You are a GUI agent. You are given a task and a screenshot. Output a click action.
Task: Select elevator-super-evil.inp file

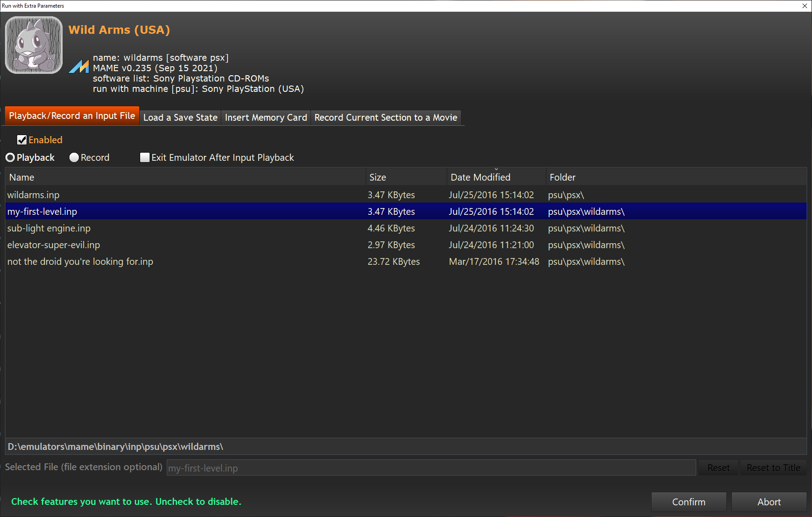click(54, 245)
